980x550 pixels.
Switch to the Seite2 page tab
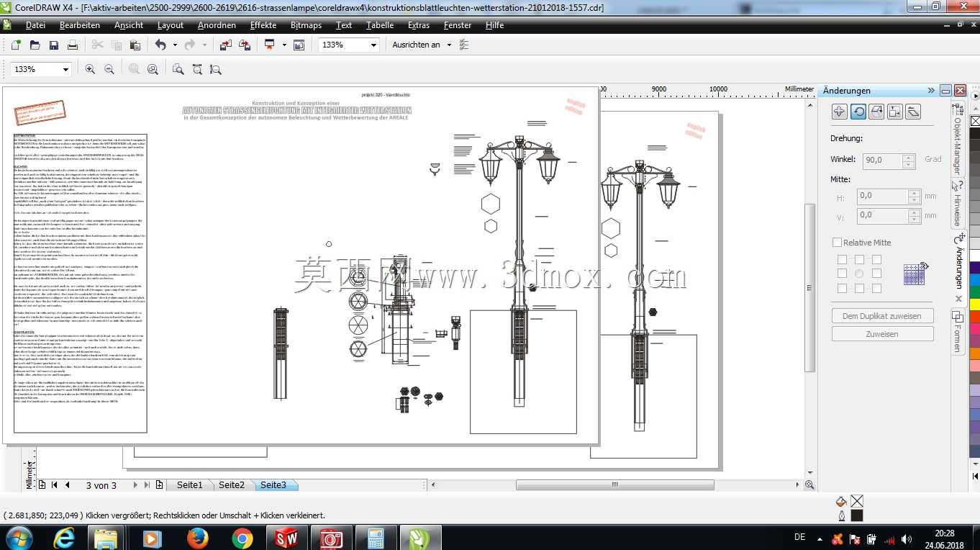coord(232,485)
